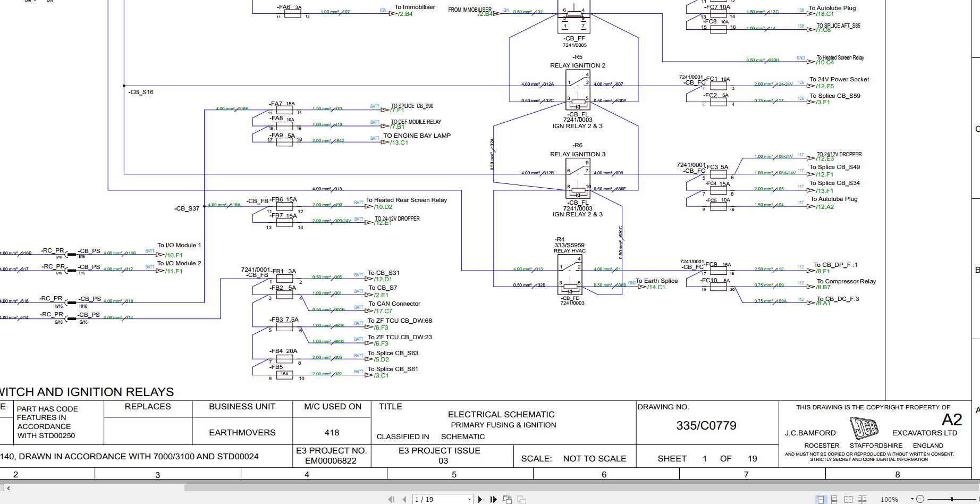Follow the /10.C4 Heated Screen Relay reference

tap(825, 63)
